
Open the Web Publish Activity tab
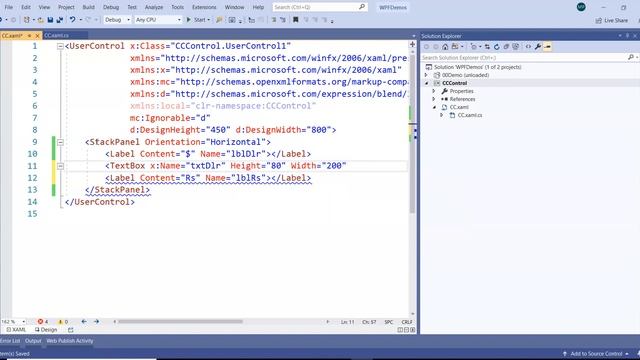click(70, 341)
